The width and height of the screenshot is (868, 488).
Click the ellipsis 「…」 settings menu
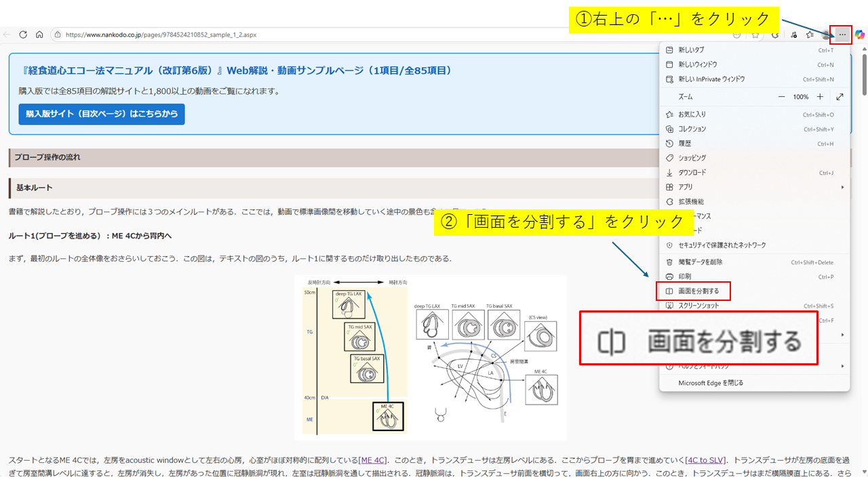click(841, 35)
